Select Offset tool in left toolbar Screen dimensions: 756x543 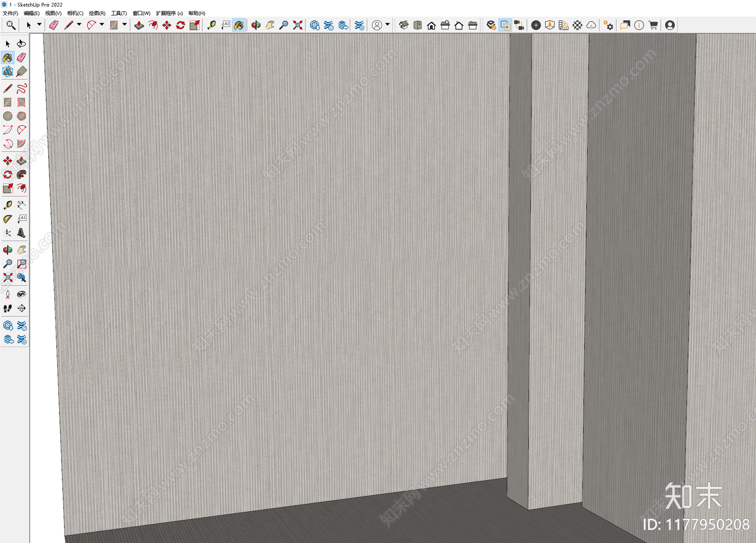tap(21, 188)
